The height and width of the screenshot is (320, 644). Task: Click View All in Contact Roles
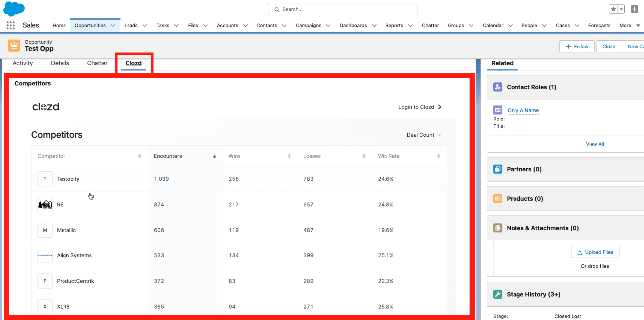pyautogui.click(x=595, y=144)
